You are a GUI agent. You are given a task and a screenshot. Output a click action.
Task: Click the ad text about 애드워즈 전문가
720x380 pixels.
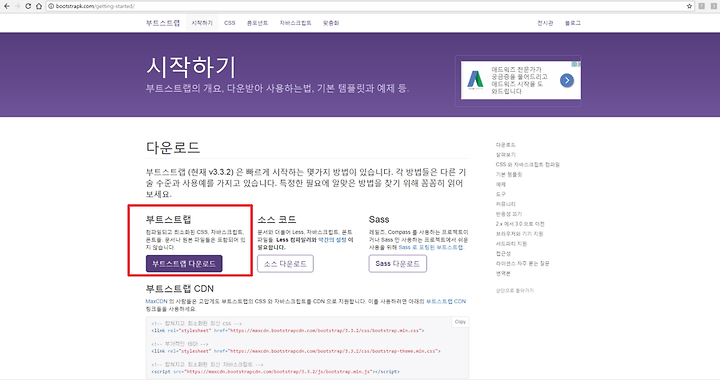(519, 80)
